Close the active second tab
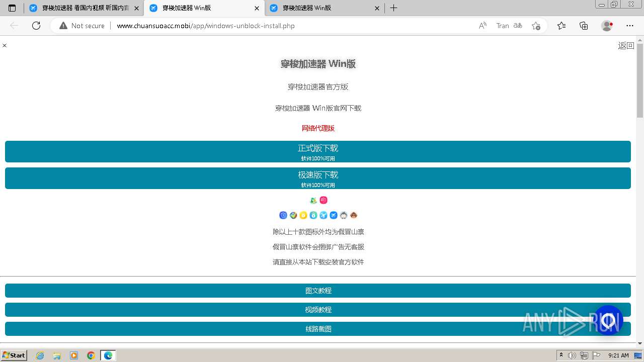 257,8
